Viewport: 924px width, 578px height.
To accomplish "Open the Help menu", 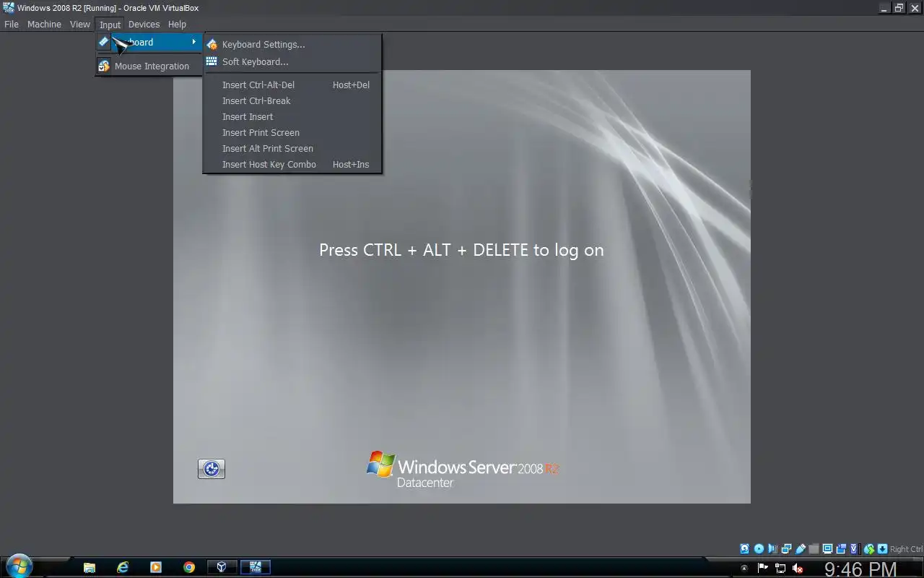I will click(x=177, y=24).
